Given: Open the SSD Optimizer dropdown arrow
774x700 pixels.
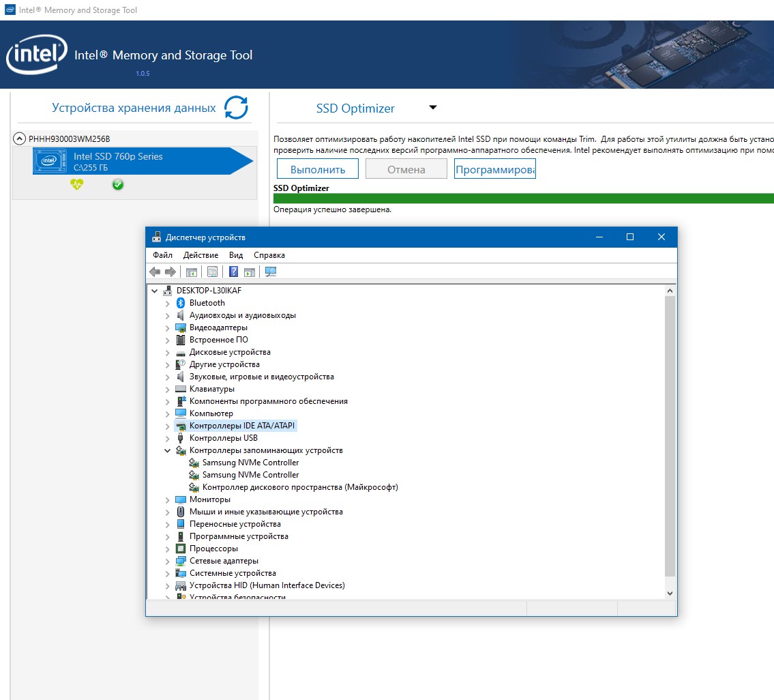Looking at the screenshot, I should point(433,107).
